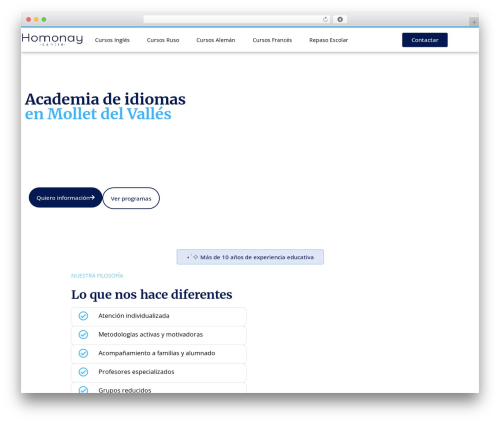The height and width of the screenshot is (423, 500).
Task: Select the text Acompañamiento a familias y alumnado
Action: (157, 353)
